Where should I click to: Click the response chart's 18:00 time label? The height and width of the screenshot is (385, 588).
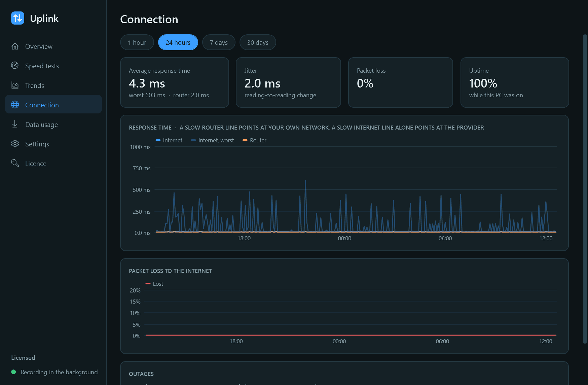(x=244, y=238)
